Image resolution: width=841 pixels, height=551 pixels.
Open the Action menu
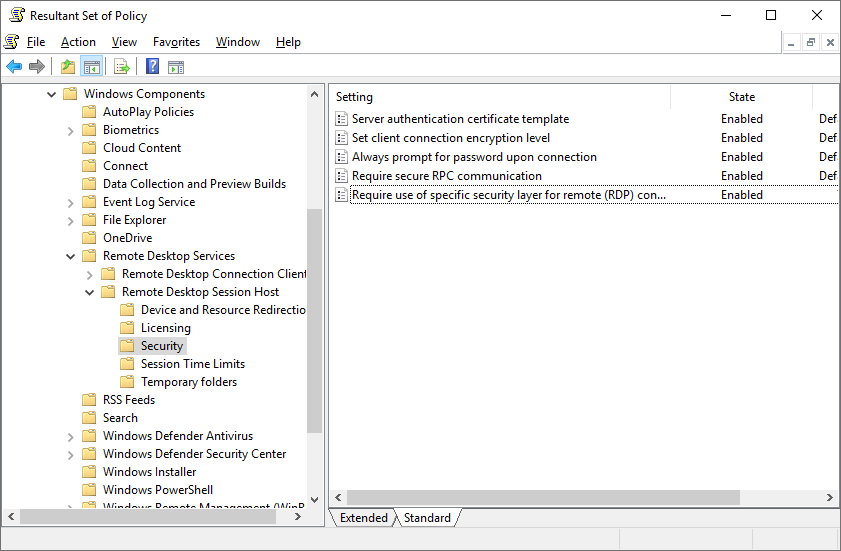coord(78,42)
